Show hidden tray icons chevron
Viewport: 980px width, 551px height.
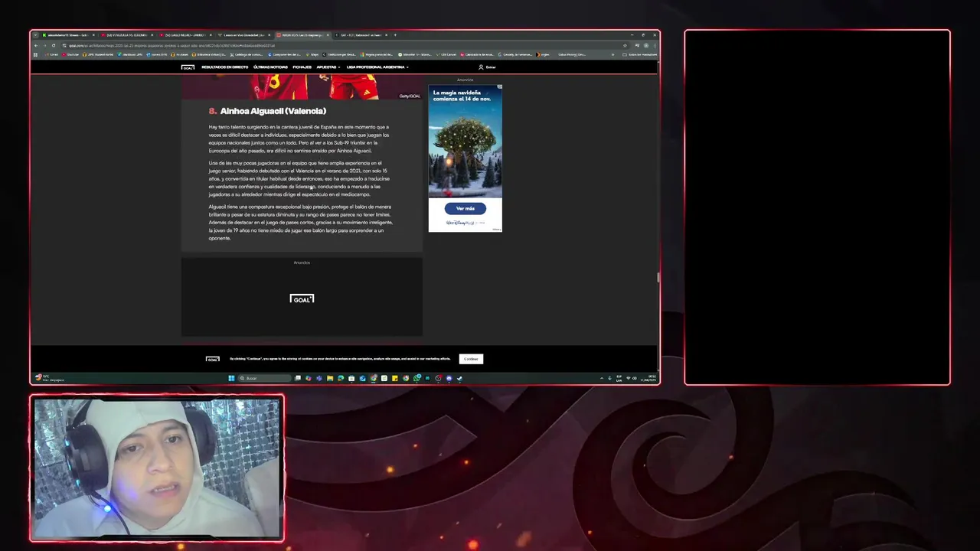tap(601, 378)
